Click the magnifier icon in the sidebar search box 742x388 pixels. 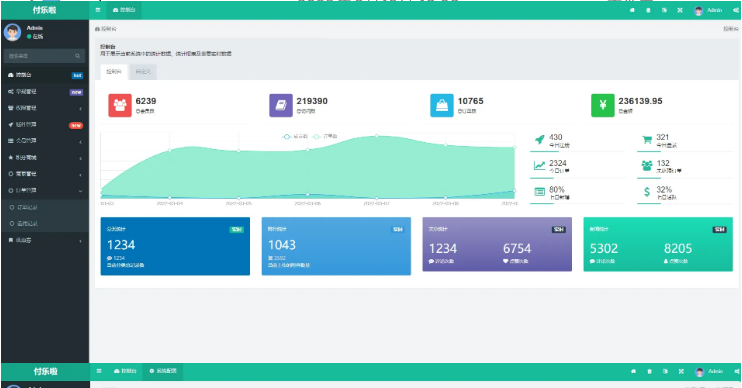click(77, 56)
